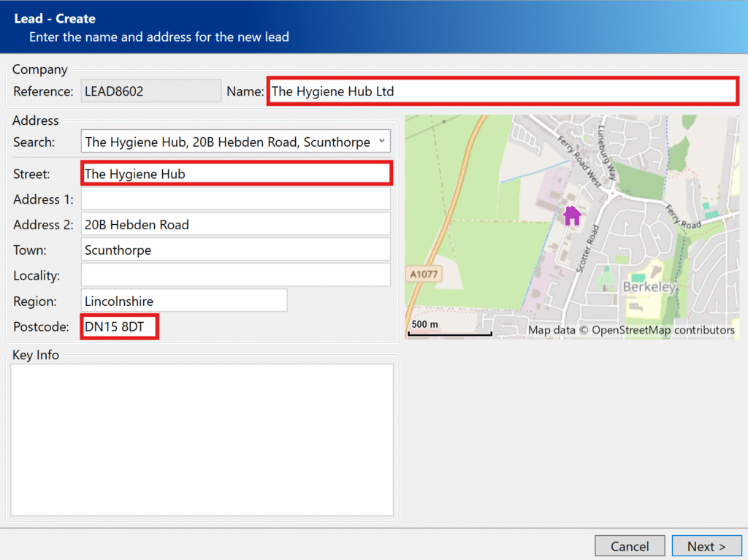Expand the address Search dropdown
Image resolution: width=748 pixels, height=560 pixels.
click(x=381, y=142)
